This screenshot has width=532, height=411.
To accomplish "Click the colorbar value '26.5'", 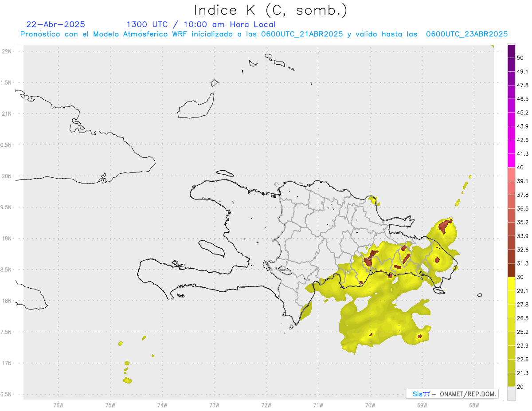I will pyautogui.click(x=523, y=318).
